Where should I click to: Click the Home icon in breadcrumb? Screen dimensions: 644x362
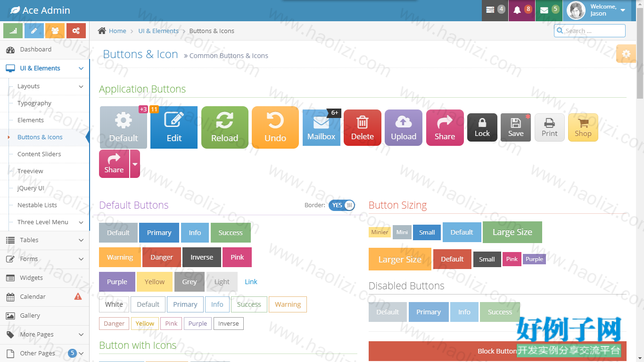[102, 31]
